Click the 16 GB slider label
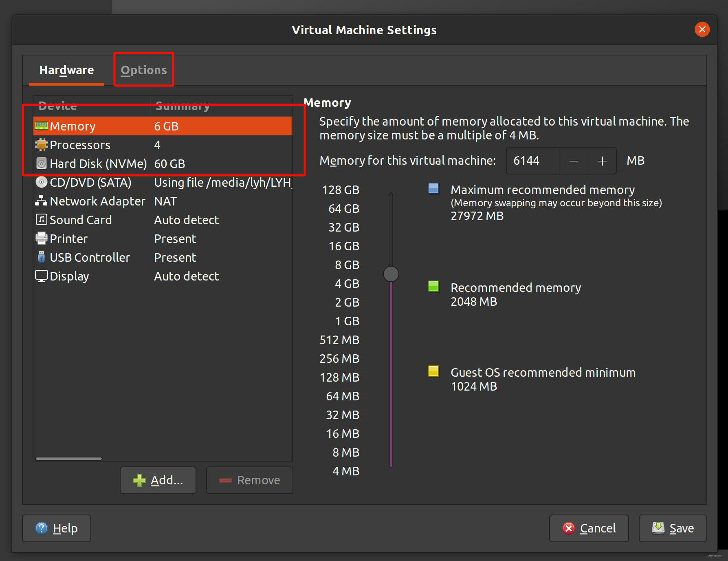Screen dimensions: 728x561 344,246
